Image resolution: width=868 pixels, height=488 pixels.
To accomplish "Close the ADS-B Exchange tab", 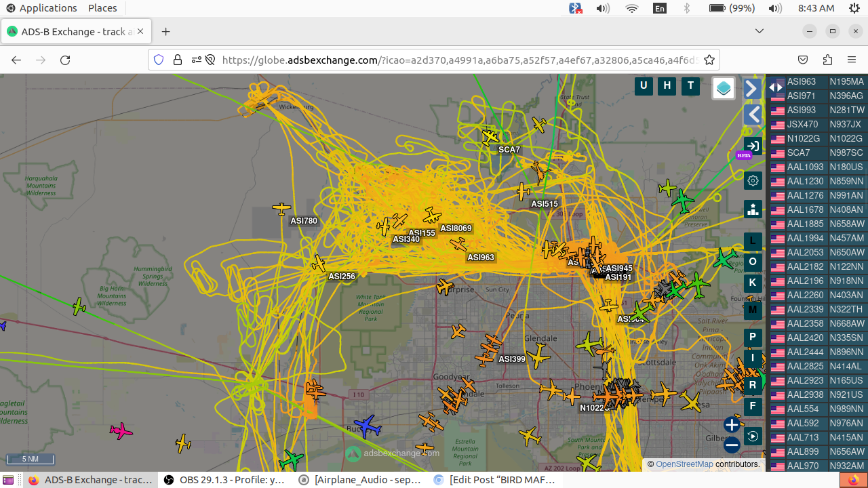I will [x=140, y=32].
